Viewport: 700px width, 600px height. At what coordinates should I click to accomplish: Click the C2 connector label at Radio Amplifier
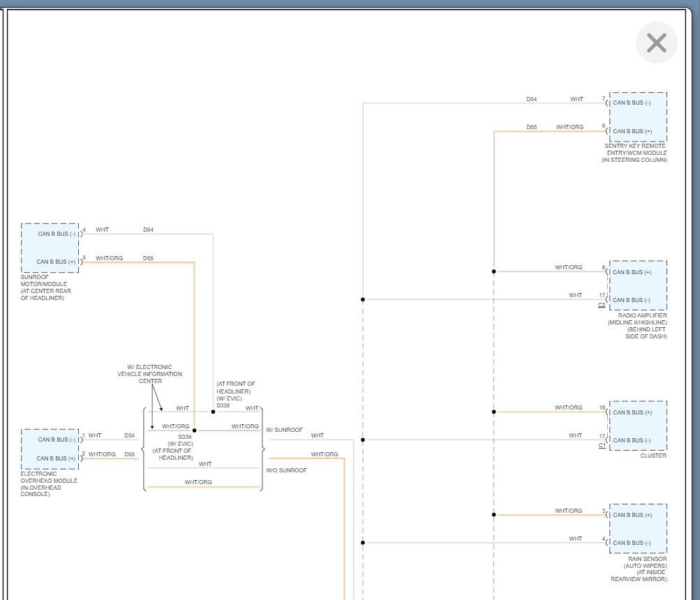(602, 305)
